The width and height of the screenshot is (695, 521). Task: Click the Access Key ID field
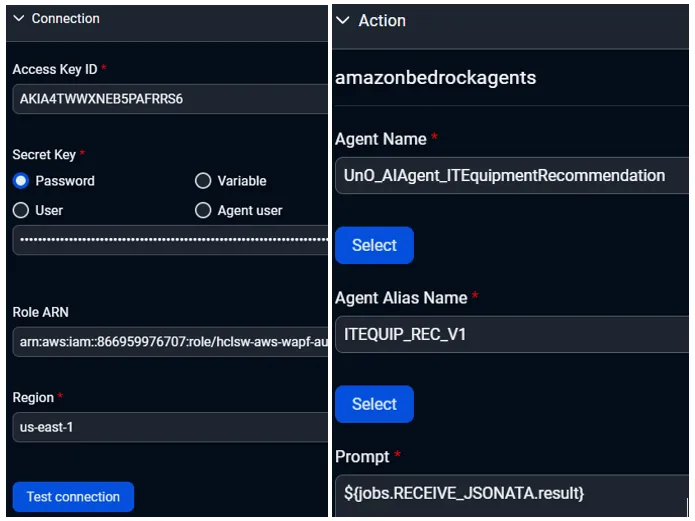click(170, 99)
